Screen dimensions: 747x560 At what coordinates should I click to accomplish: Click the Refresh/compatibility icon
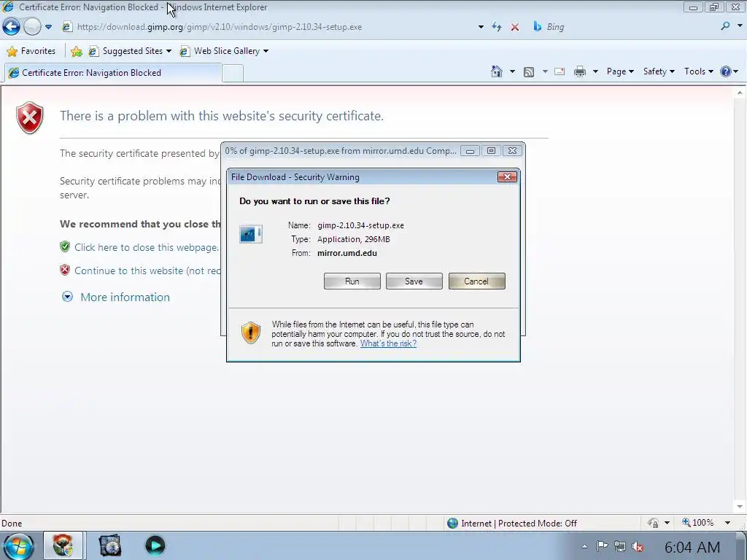[x=497, y=27]
